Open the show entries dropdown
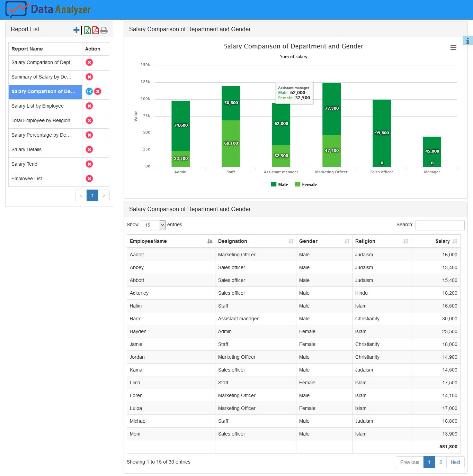Viewport: 473px width, 476px height. (153, 225)
